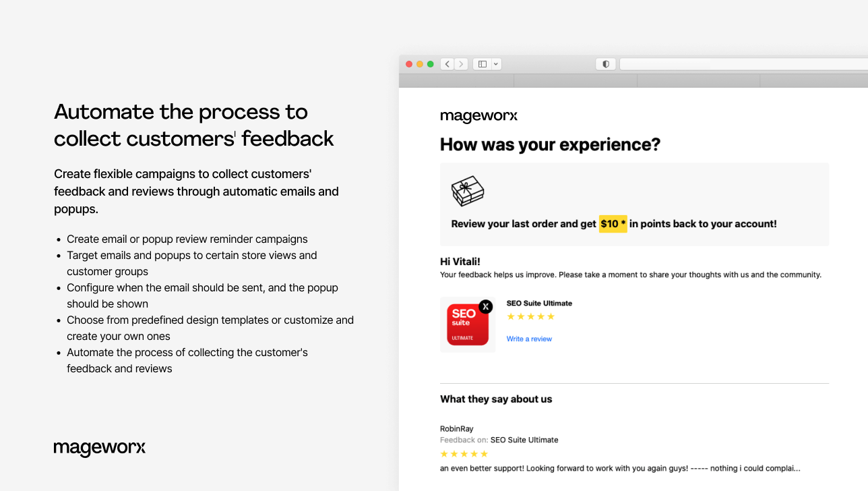868x491 pixels.
Task: Click the mageworx logo in the email
Action: coord(478,115)
